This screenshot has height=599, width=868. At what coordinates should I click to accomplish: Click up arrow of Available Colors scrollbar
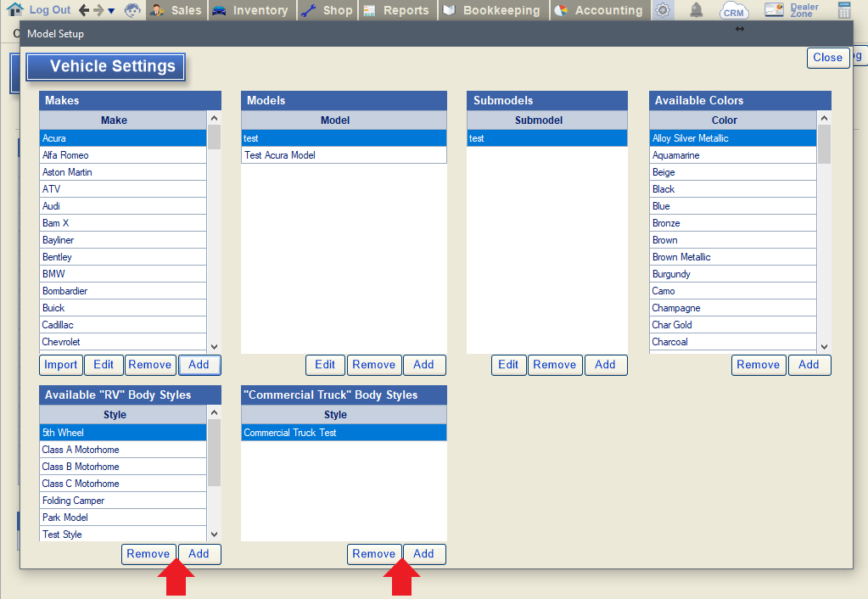[824, 118]
